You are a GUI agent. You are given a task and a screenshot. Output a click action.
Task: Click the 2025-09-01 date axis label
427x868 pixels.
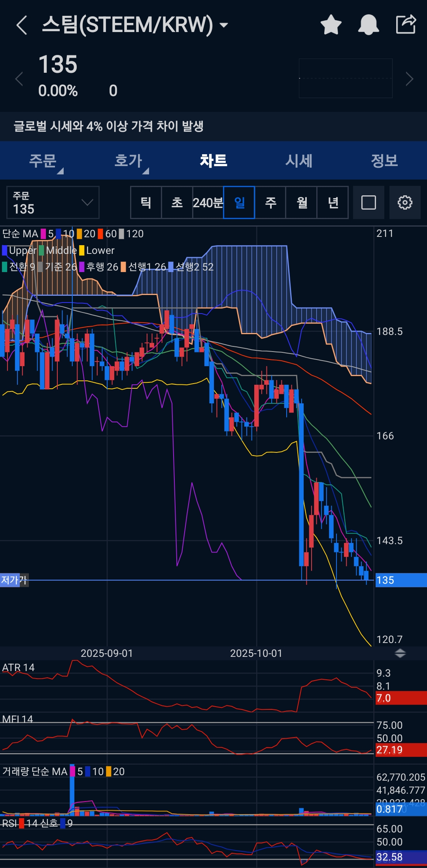point(107,653)
